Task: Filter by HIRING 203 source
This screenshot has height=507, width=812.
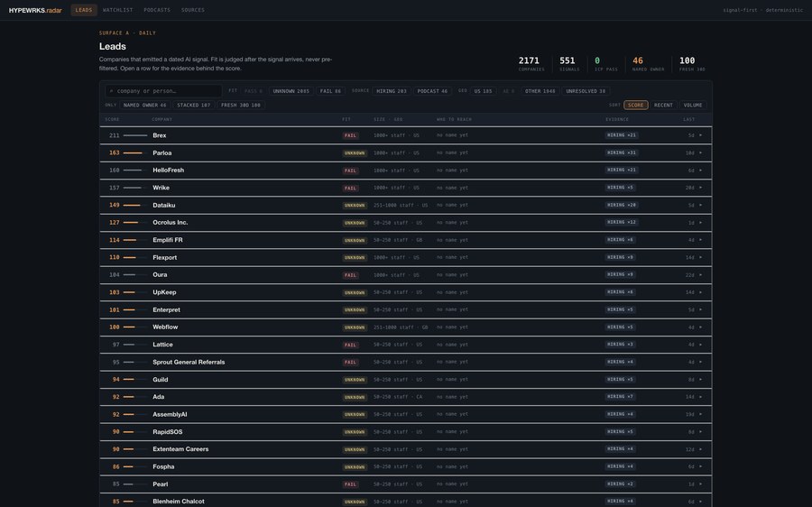Action: (x=391, y=91)
